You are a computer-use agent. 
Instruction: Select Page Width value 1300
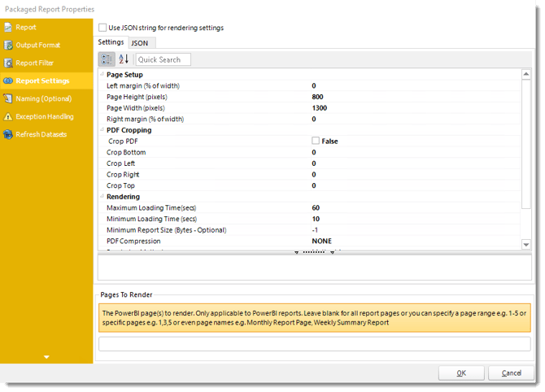[x=320, y=107]
